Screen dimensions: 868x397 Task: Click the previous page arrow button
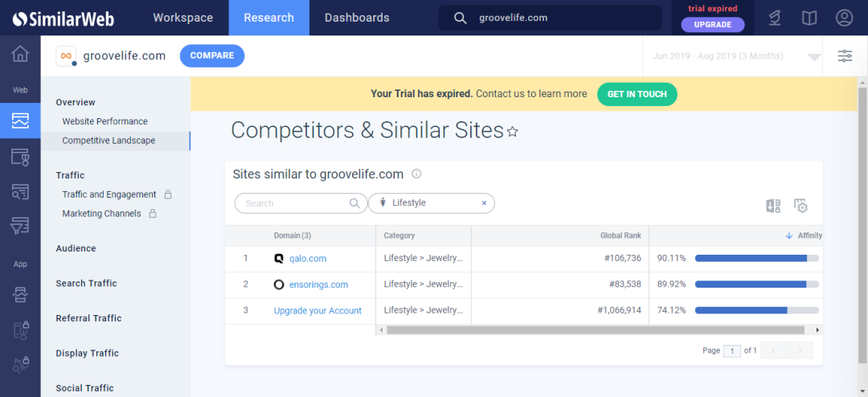point(773,350)
